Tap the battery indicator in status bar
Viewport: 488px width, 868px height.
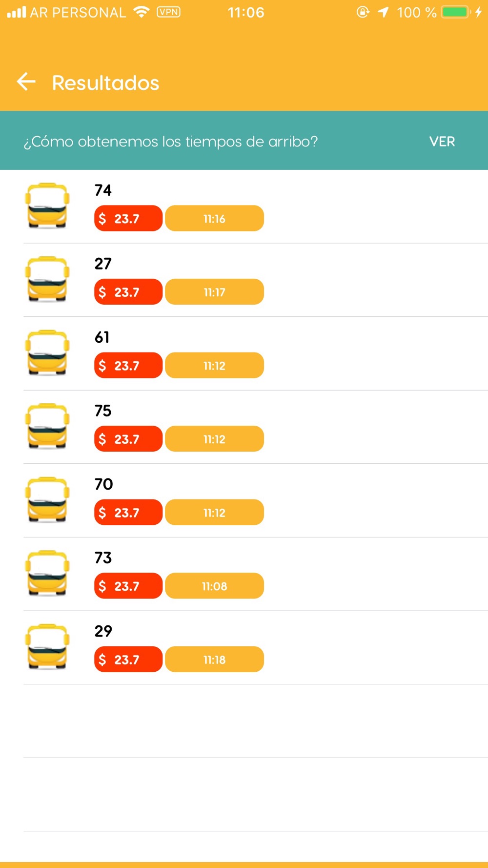tap(455, 12)
